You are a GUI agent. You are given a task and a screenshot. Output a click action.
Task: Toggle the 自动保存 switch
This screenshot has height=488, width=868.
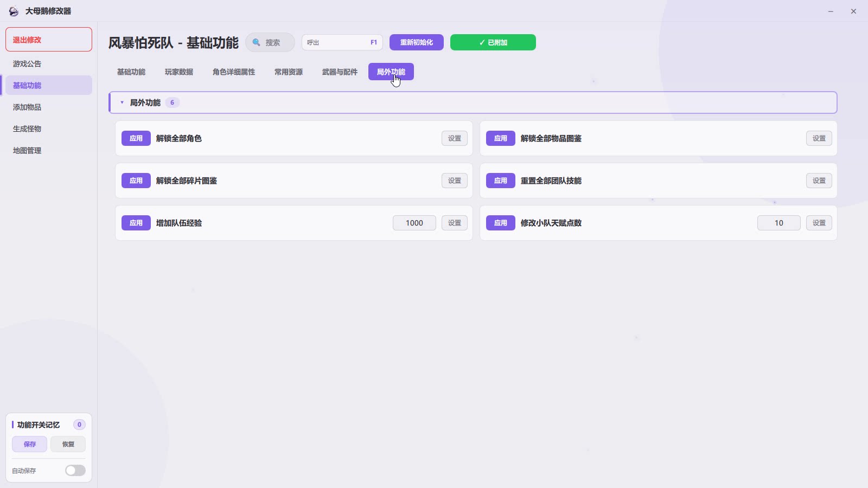point(75,470)
